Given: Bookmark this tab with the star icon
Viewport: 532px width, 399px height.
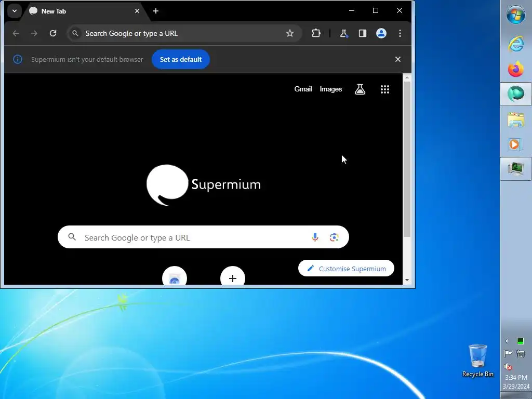Looking at the screenshot, I should coord(290,33).
